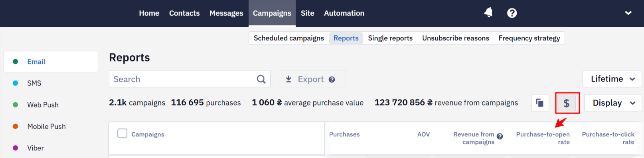This screenshot has height=158, width=644.
Task: Open the Site menu
Action: tap(308, 13)
